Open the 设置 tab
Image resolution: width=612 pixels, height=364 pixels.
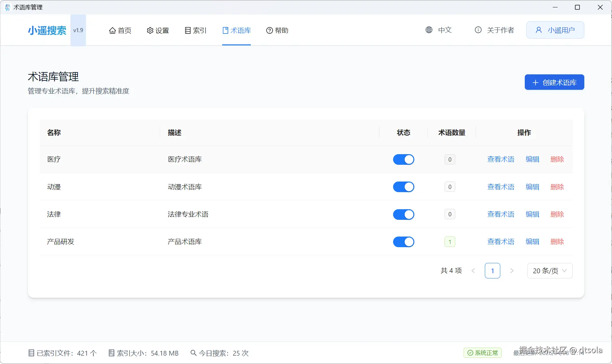pos(158,30)
